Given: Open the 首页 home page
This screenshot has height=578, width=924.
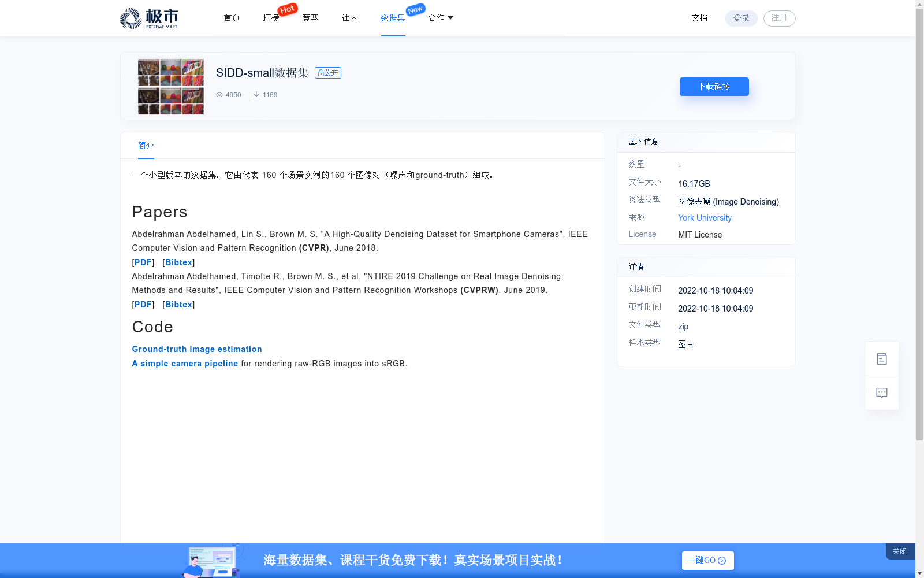Looking at the screenshot, I should [232, 18].
